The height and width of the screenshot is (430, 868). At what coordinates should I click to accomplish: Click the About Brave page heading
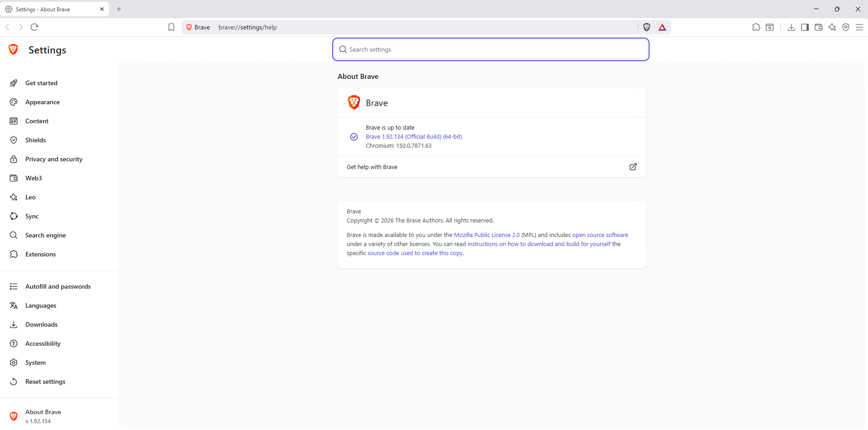click(x=358, y=76)
